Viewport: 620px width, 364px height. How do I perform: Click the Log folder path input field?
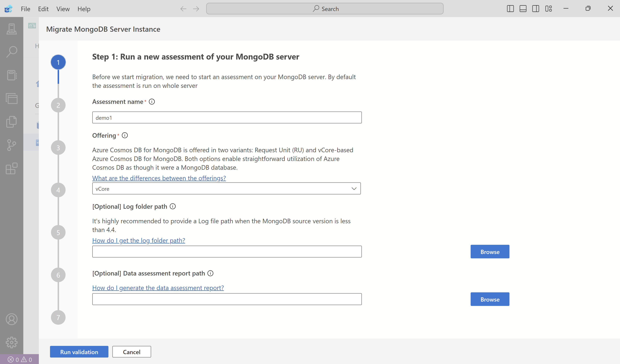[227, 252]
